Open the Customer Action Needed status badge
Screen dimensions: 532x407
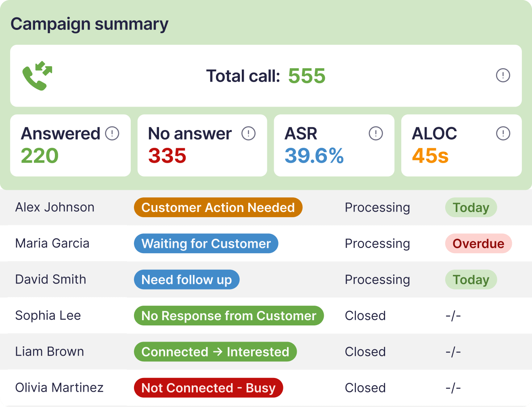pyautogui.click(x=218, y=208)
